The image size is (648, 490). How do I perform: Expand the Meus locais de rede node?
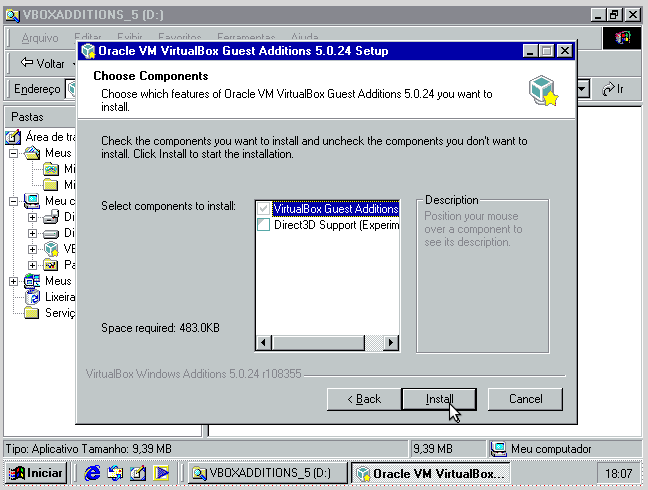click(14, 281)
